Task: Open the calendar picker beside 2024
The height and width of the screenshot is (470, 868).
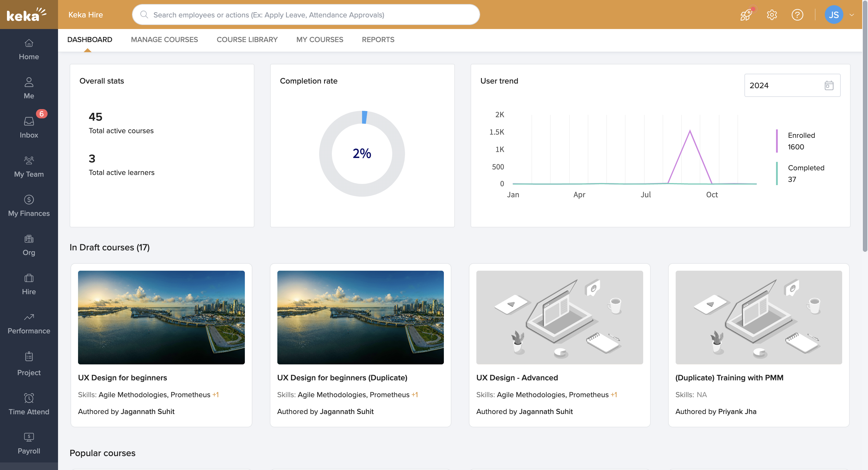Action: 829,85
